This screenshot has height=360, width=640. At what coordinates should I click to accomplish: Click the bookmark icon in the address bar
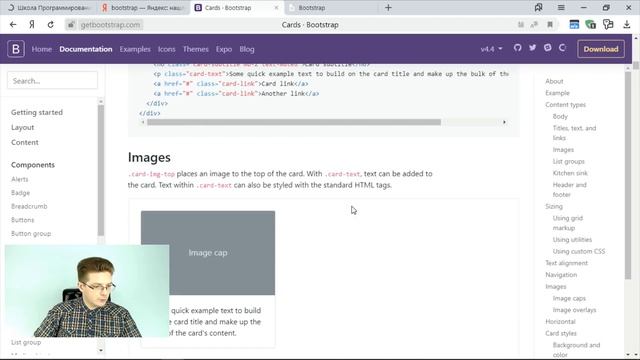pos(550,24)
